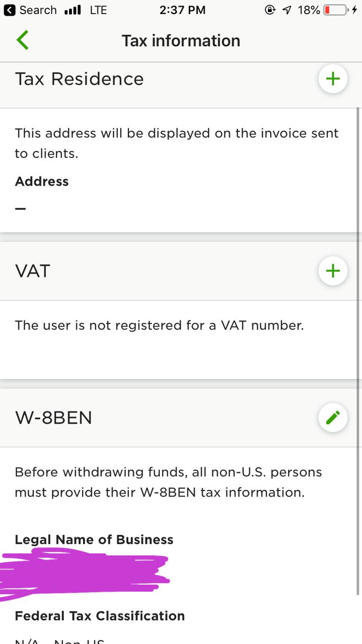Tap the Legal Name of Business label
The width and height of the screenshot is (362, 644).
[94, 539]
